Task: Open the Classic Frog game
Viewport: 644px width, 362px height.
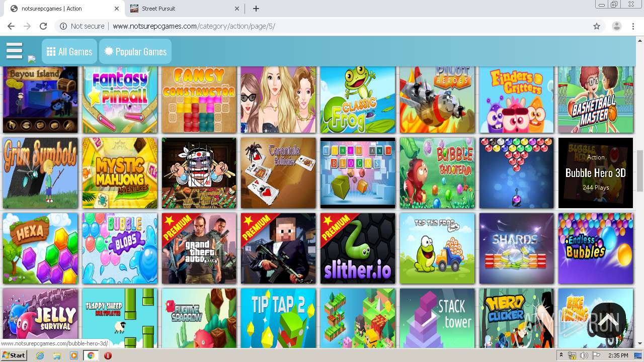Action: coord(358,100)
